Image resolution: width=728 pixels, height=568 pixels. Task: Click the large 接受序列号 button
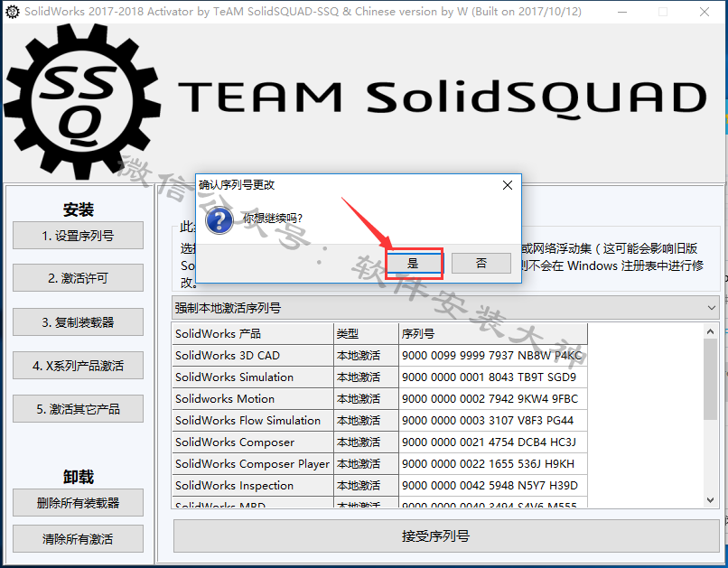446,536
